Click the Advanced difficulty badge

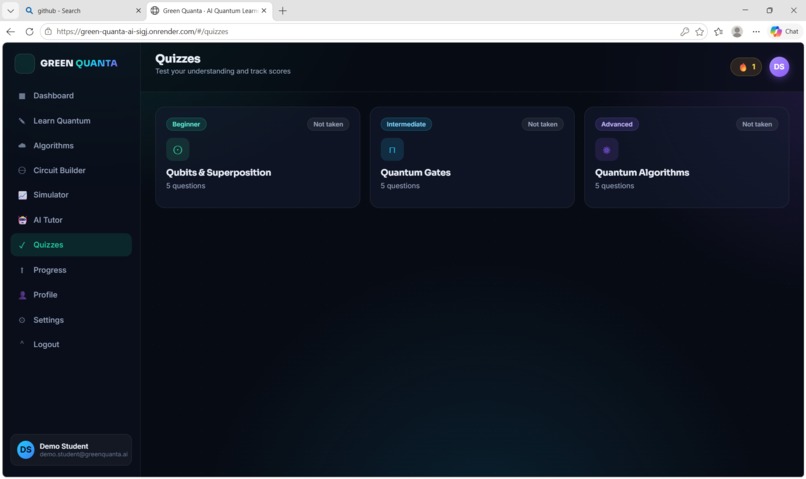[x=617, y=124]
